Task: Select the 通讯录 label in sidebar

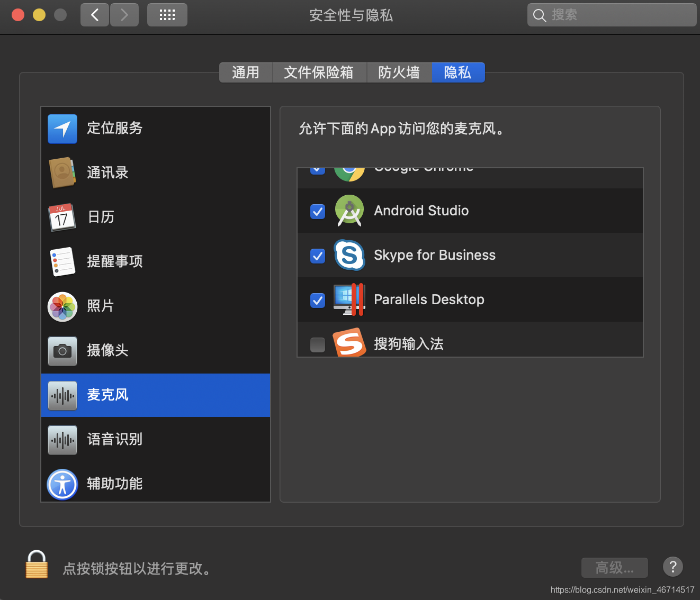Action: click(108, 172)
